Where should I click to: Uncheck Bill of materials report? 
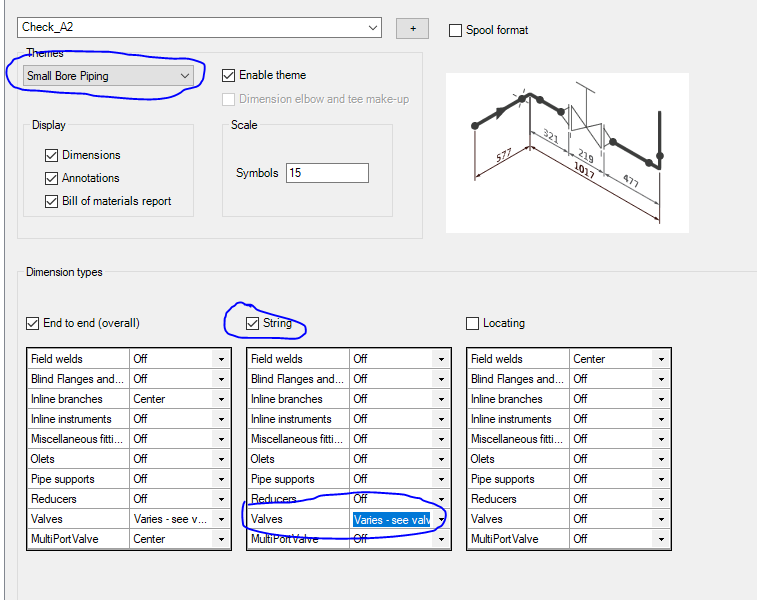pyautogui.click(x=51, y=201)
